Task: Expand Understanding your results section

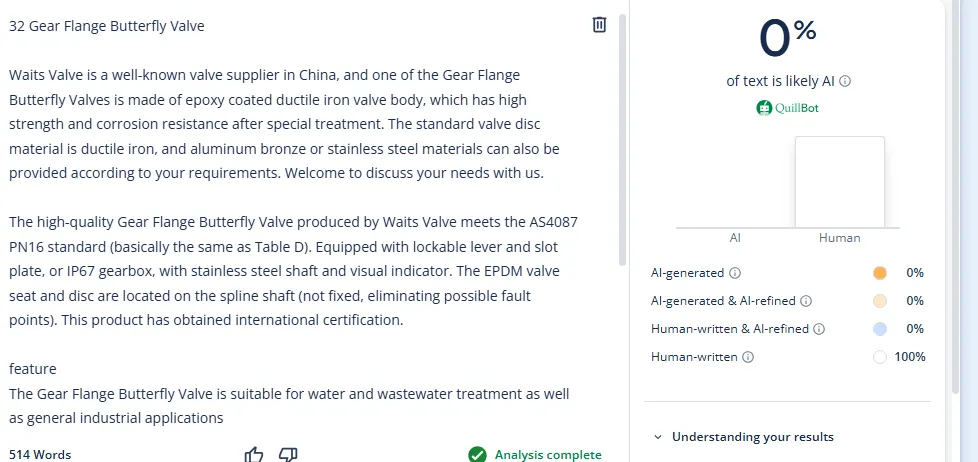Action: pyautogui.click(x=744, y=436)
